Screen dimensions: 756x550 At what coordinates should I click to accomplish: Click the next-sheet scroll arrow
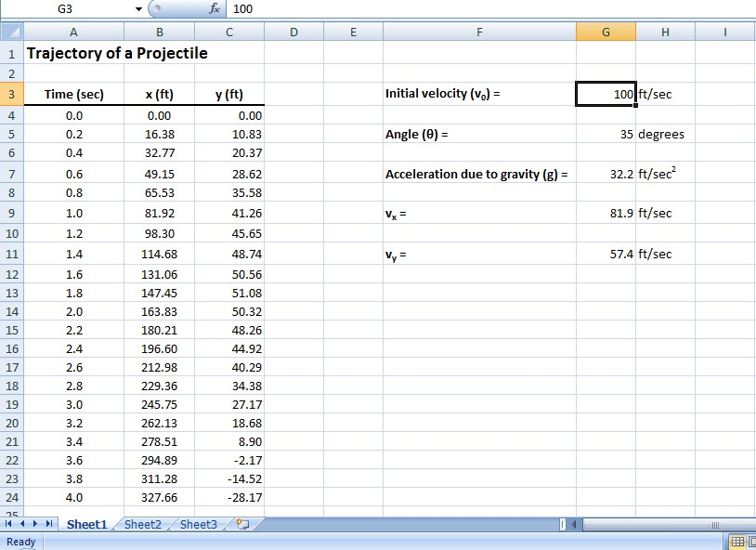(x=35, y=524)
